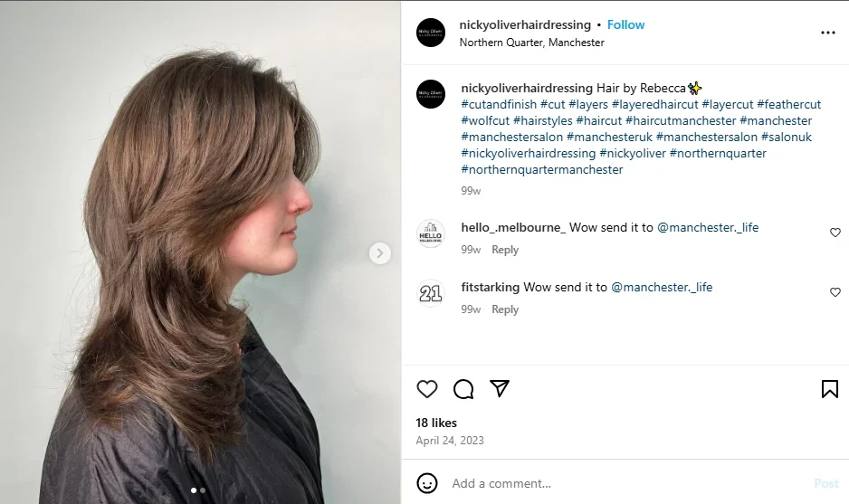Open the three-dot more options menu
Viewport: 849px width, 504px height.
coord(827,33)
